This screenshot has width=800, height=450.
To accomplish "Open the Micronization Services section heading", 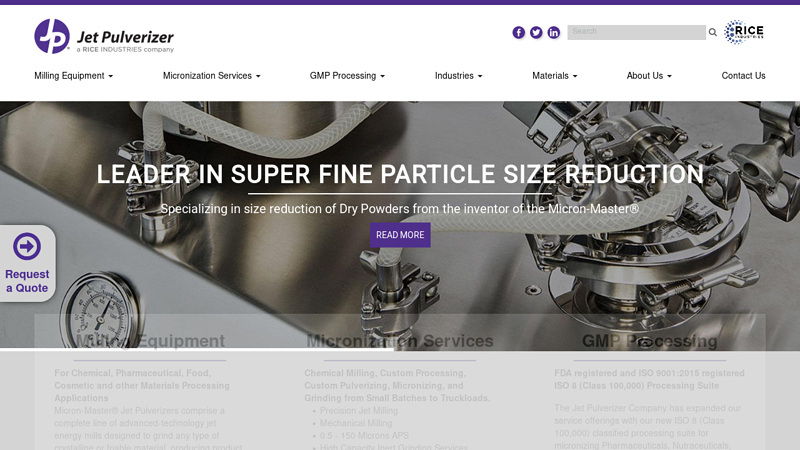I will (x=400, y=341).
